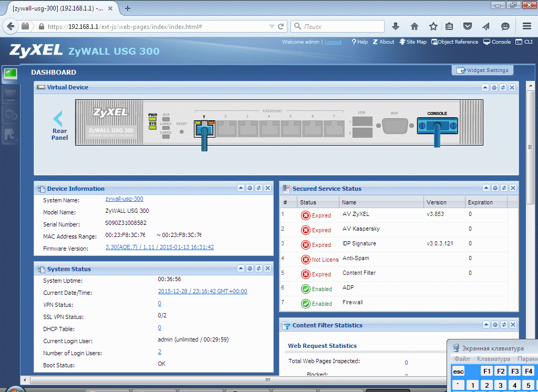Open the Site Map
Image resolution: width=538 pixels, height=392 pixels.
point(413,42)
